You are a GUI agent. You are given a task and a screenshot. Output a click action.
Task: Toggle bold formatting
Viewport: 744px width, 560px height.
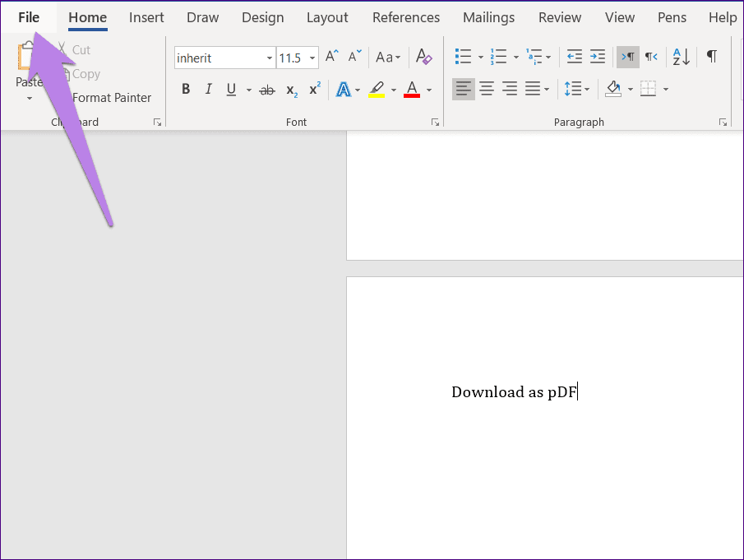point(186,89)
